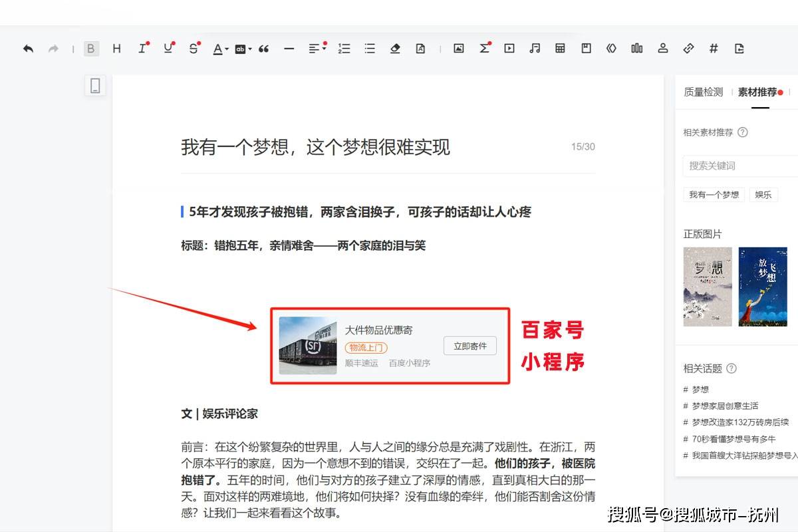Open the blue 放飞梦想 image thumbnail
This screenshot has width=798, height=532.
click(x=763, y=287)
